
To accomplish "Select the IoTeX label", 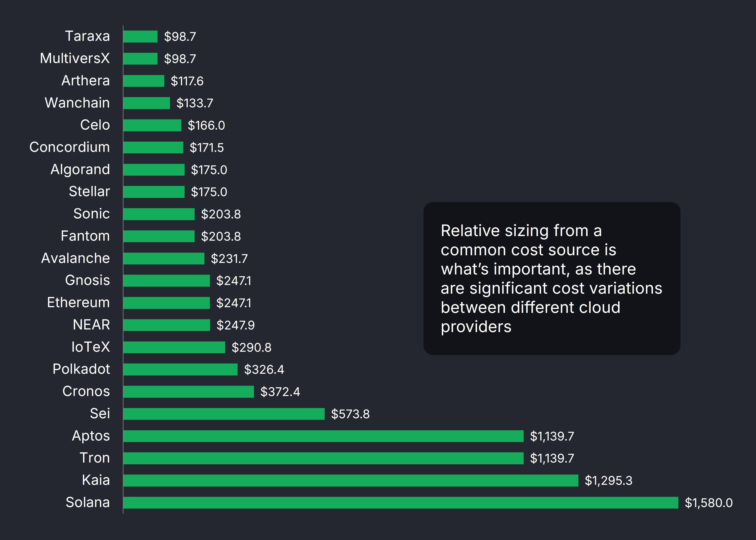I will (x=90, y=347).
